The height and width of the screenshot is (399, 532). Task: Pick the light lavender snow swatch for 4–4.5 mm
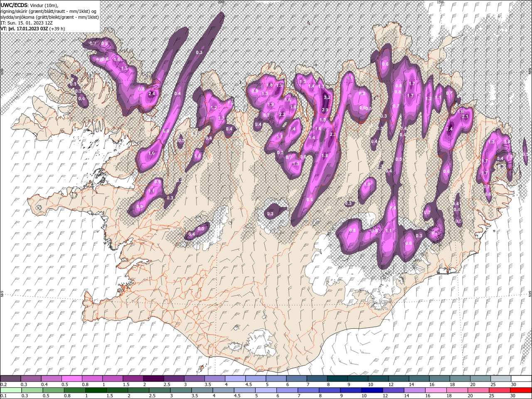(234, 379)
